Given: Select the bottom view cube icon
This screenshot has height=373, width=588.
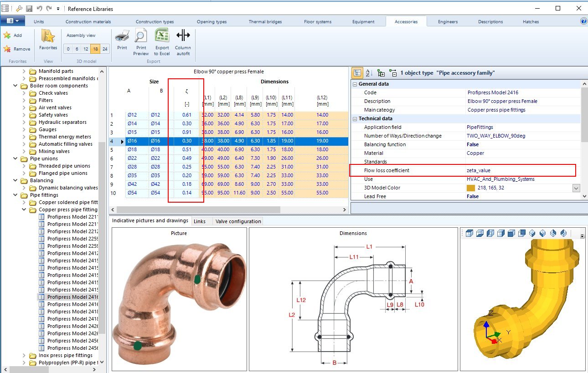Looking at the screenshot, I should pos(480,233).
